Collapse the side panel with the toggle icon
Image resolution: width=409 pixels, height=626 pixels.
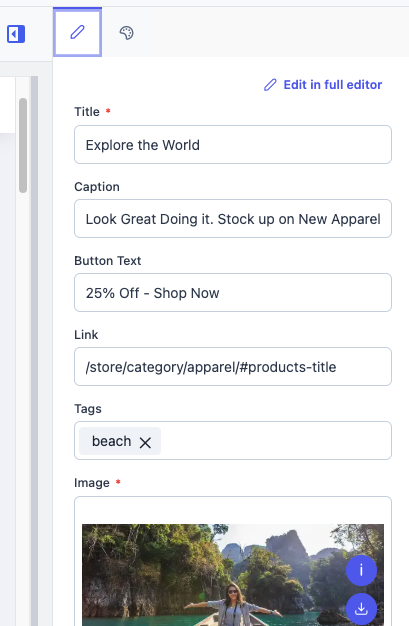click(16, 34)
